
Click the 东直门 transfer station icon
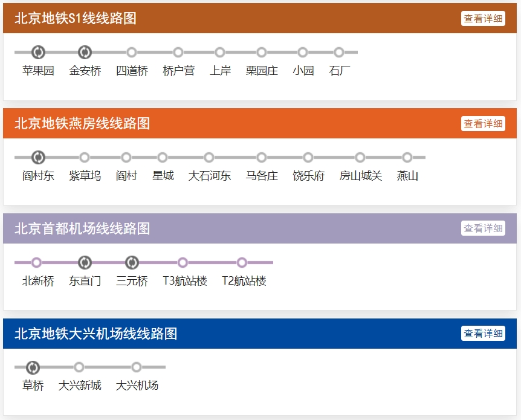[x=85, y=263]
